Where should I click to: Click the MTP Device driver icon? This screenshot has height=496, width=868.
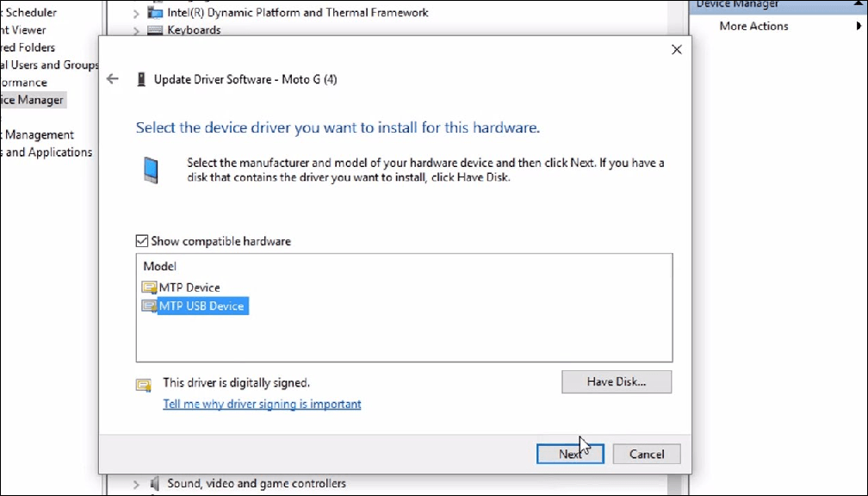149,288
